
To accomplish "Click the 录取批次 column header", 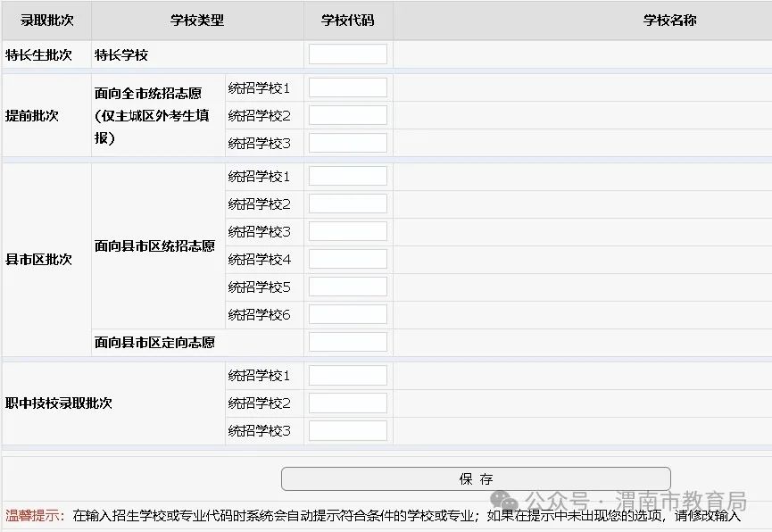I will click(x=44, y=21).
